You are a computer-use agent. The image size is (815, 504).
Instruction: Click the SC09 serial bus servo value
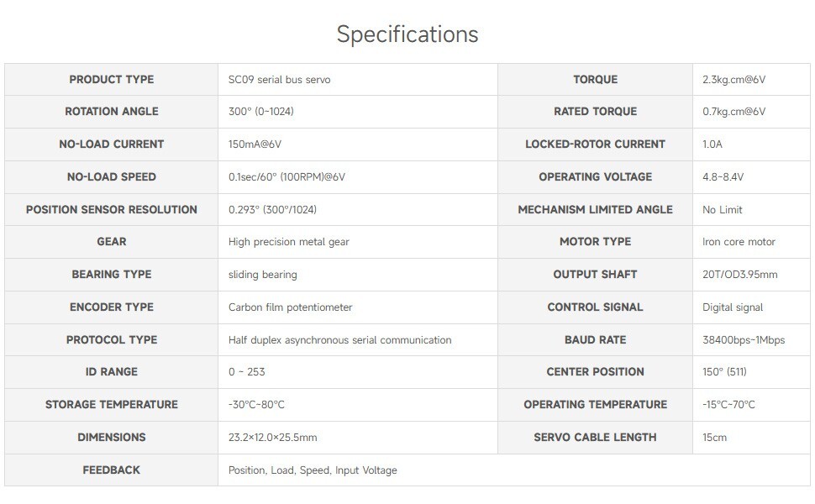click(279, 80)
